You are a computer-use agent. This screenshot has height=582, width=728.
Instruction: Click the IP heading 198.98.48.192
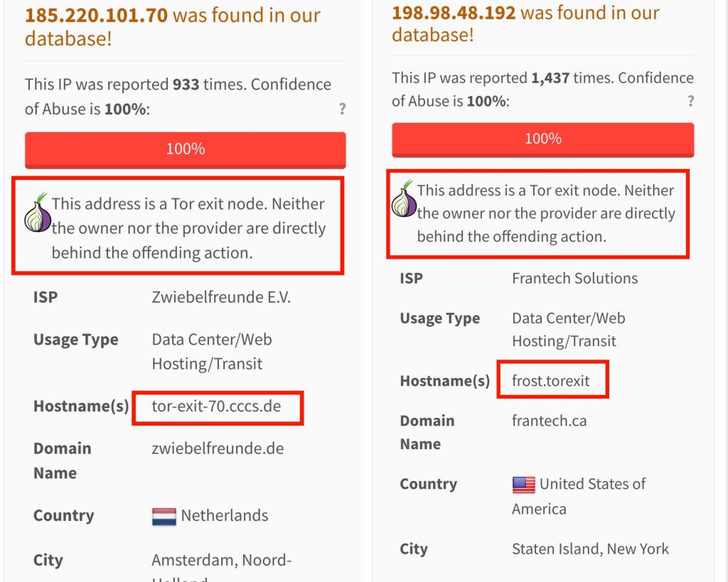454,13
